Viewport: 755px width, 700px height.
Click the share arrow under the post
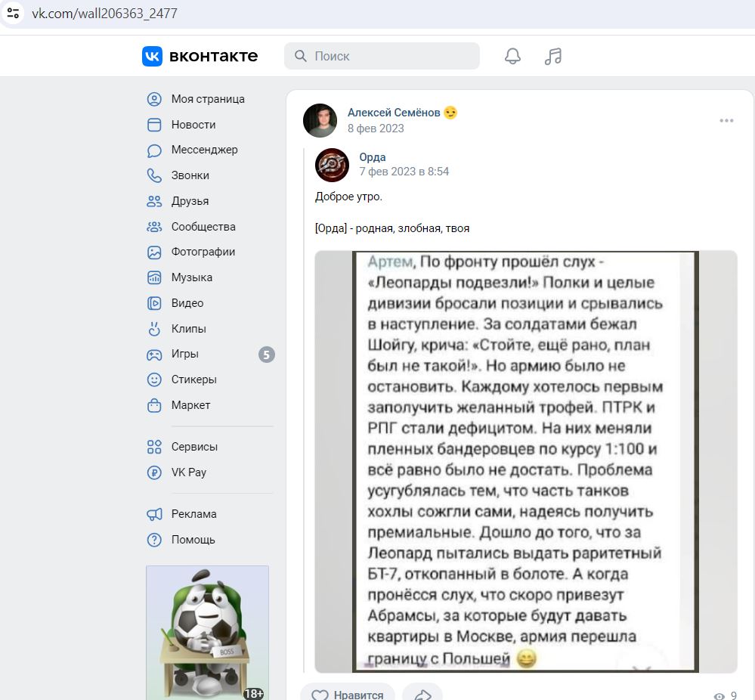click(x=422, y=694)
